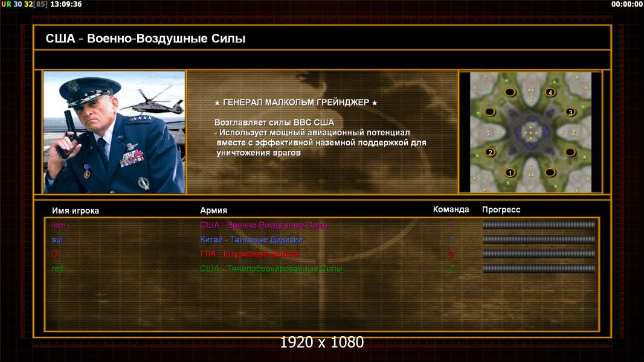Select player name 'sul'
The height and width of the screenshot is (362, 644).
[57, 240]
